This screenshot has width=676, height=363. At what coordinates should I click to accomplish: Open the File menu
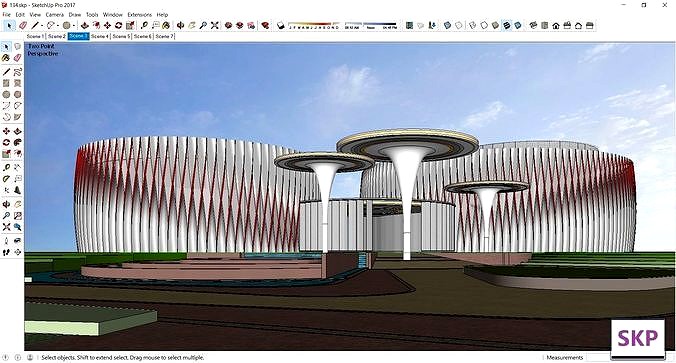6,15
